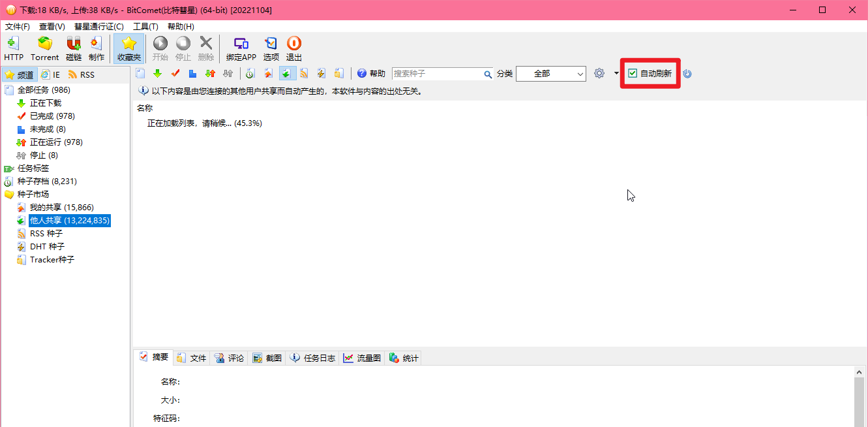The height and width of the screenshot is (427, 868).
Task: Switch to the 评论 detail tab
Action: 230,358
